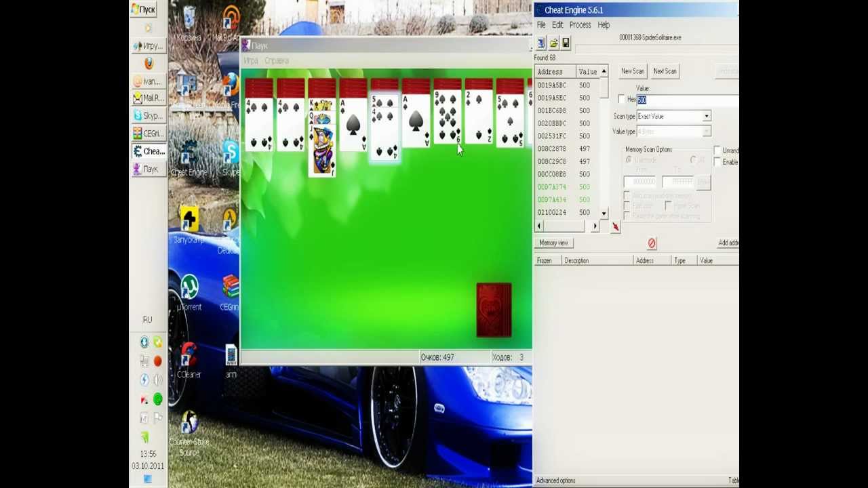Image resolution: width=868 pixels, height=488 pixels.
Task: Select green address row 00D7A374
Action: pyautogui.click(x=568, y=187)
